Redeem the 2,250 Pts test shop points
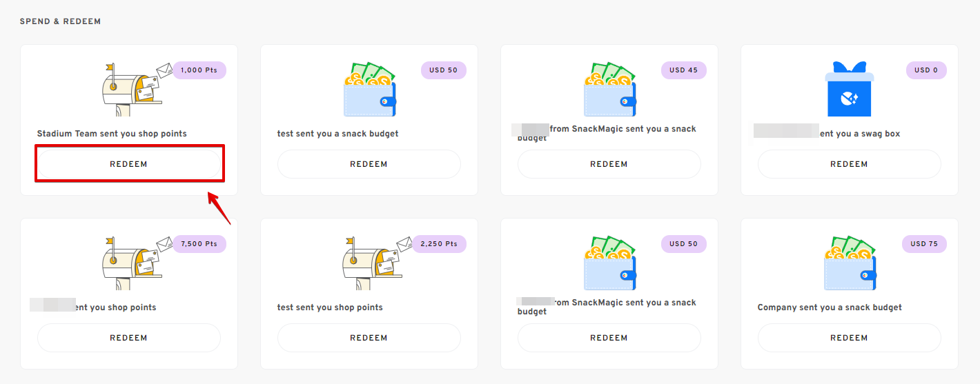The width and height of the screenshot is (980, 384). pyautogui.click(x=369, y=338)
